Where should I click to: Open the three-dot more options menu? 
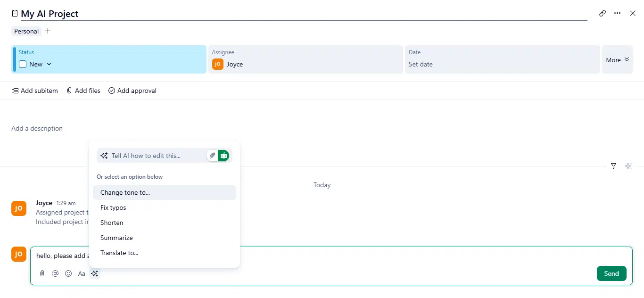coord(618,13)
